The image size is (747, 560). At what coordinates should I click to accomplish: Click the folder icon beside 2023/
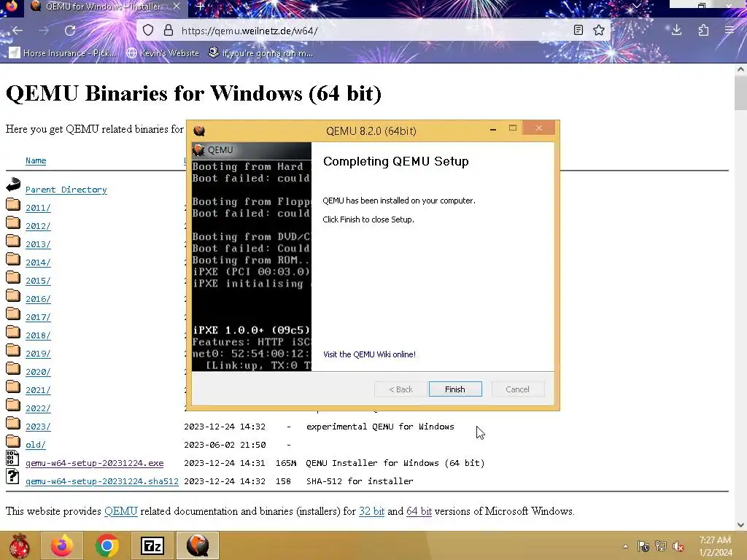pos(13,424)
